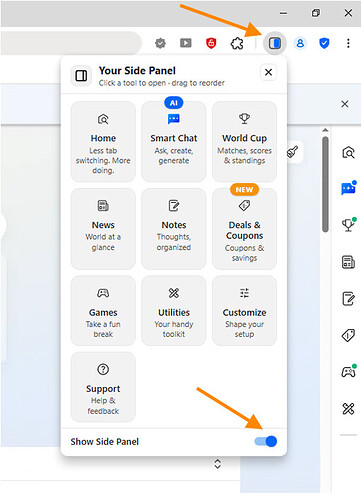This screenshot has width=361, height=500.
Task: Select the Smart Chat icon in sidebar
Action: 348,188
